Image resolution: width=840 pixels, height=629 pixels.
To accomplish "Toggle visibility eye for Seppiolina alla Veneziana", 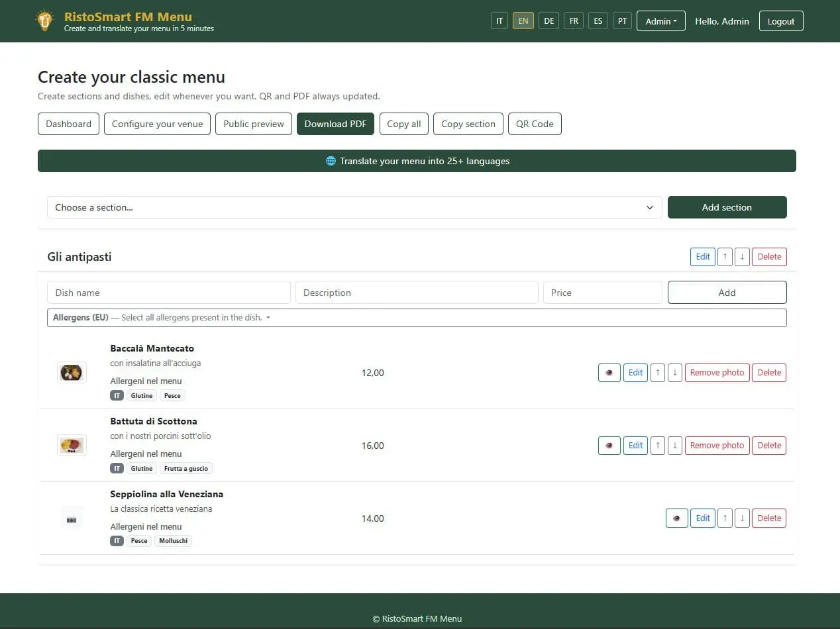I will (676, 518).
